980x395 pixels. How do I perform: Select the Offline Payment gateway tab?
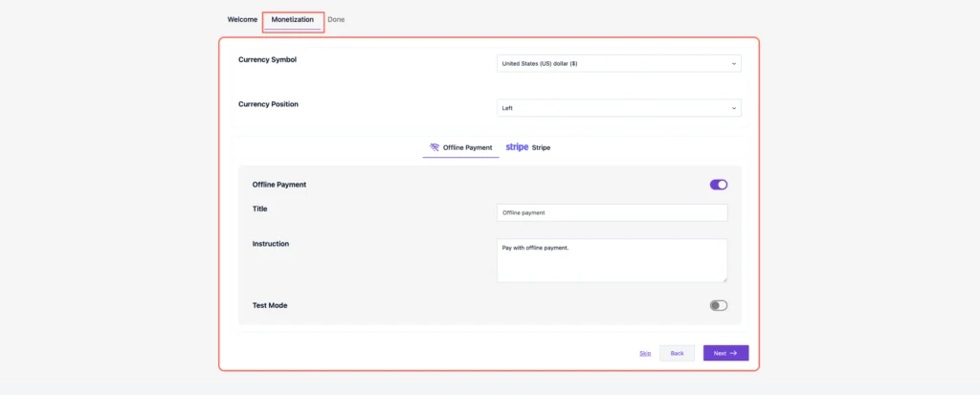click(460, 148)
